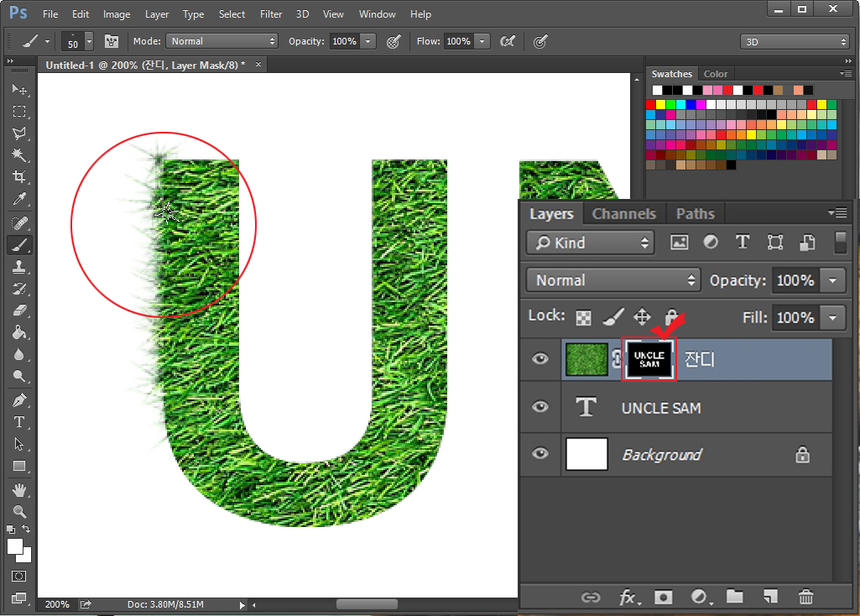Screen dimensions: 860x616
Task: Create new fill or adjustment layer
Action: tap(701, 597)
